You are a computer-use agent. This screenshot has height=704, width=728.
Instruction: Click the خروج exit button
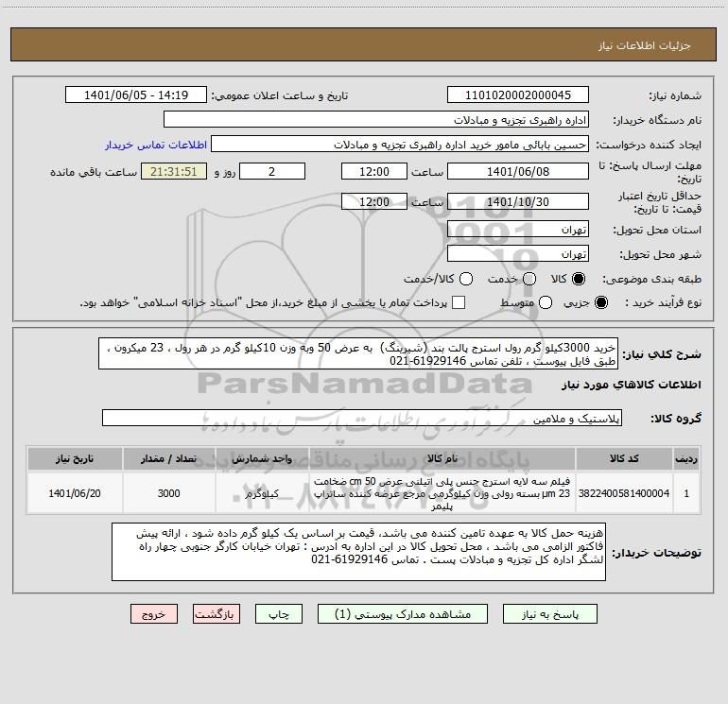154,614
